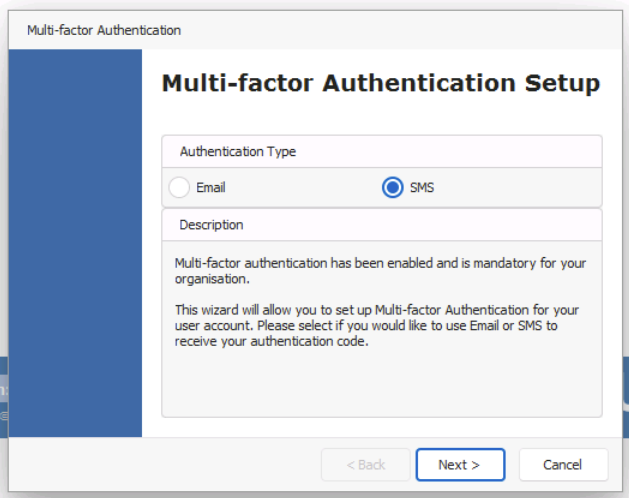Click the paragraph about mandatory organisation authentication
Image resolution: width=629 pixels, height=498 pixels.
point(380,271)
